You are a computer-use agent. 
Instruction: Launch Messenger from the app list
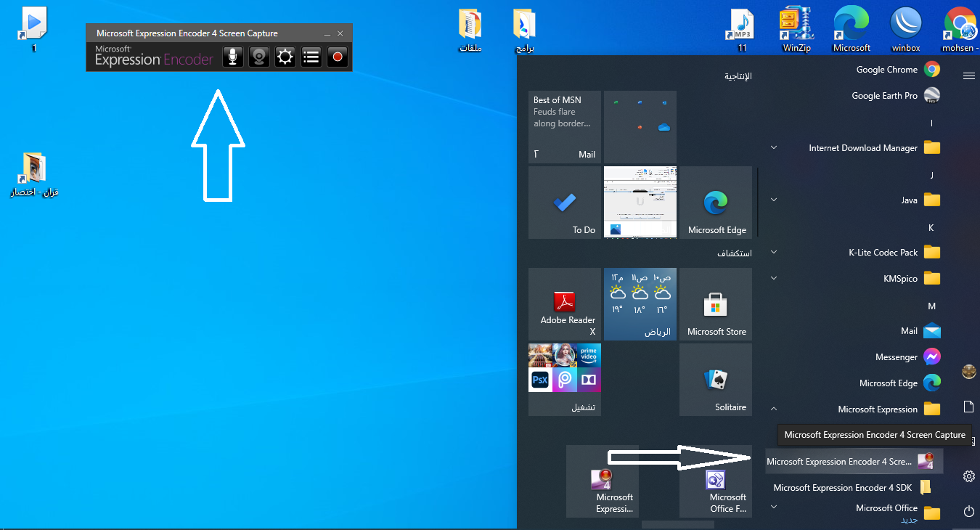tap(855, 357)
